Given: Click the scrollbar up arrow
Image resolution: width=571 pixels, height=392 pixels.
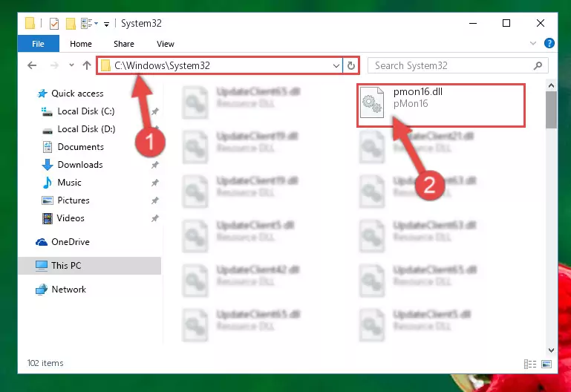Looking at the screenshot, I should pyautogui.click(x=551, y=86).
